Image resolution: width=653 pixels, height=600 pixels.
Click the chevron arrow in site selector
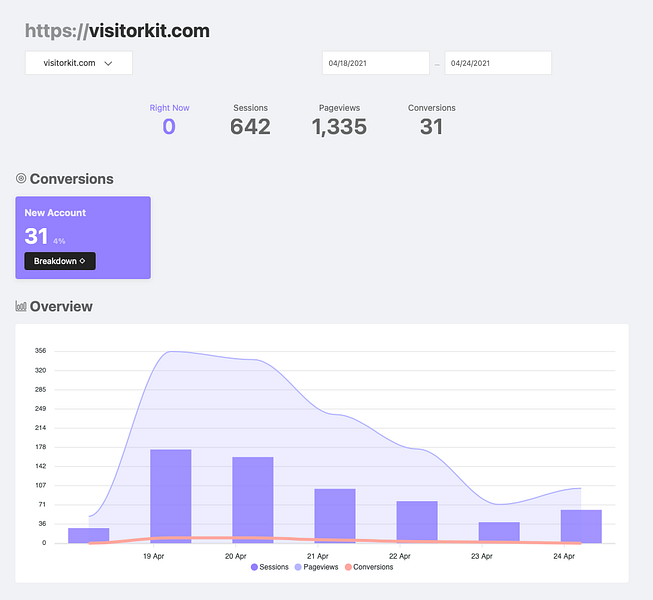click(108, 63)
